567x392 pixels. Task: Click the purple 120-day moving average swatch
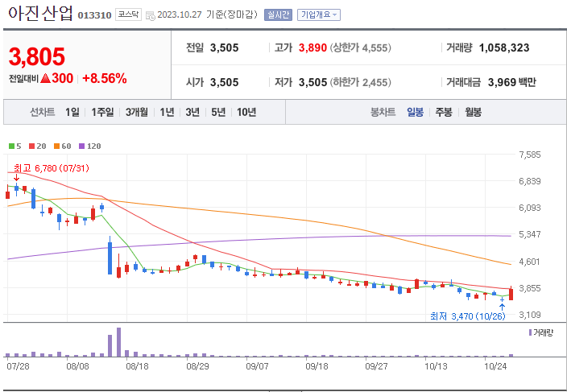pos(81,146)
